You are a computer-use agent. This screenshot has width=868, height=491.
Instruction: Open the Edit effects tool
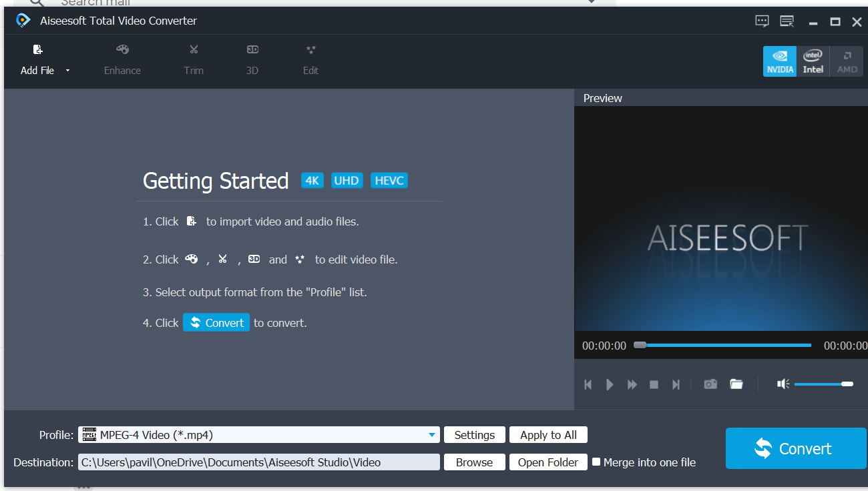point(310,59)
